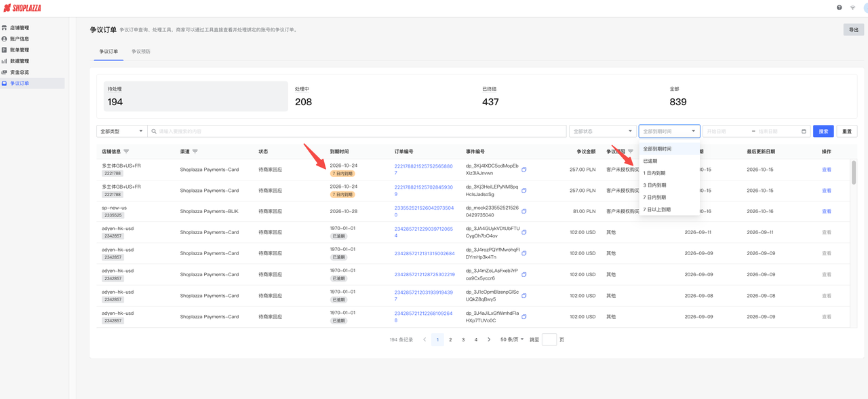The height and width of the screenshot is (399, 868).
Task: Choose 3 日内到期 option
Action: [x=669, y=185]
